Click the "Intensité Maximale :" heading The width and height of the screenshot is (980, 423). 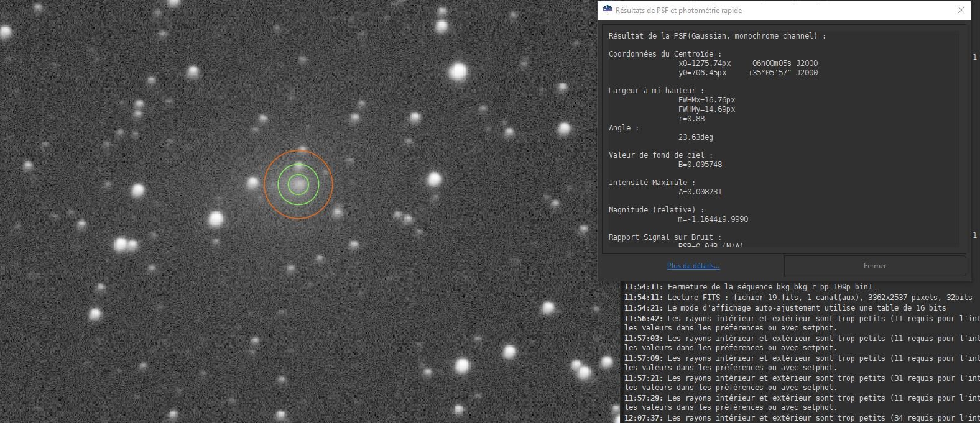[652, 183]
